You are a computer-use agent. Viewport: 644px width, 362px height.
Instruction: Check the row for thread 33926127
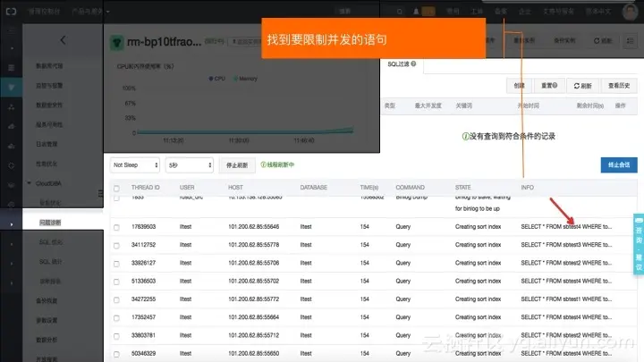(116, 264)
